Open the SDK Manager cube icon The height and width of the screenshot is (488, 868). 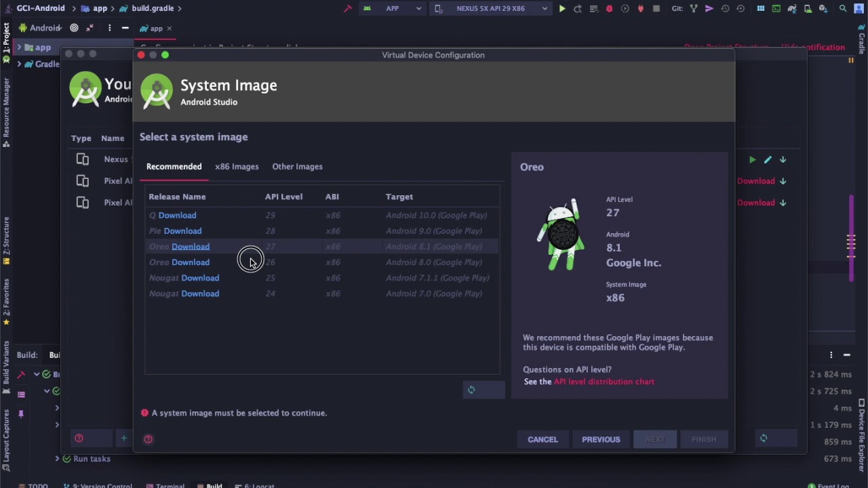823,9
